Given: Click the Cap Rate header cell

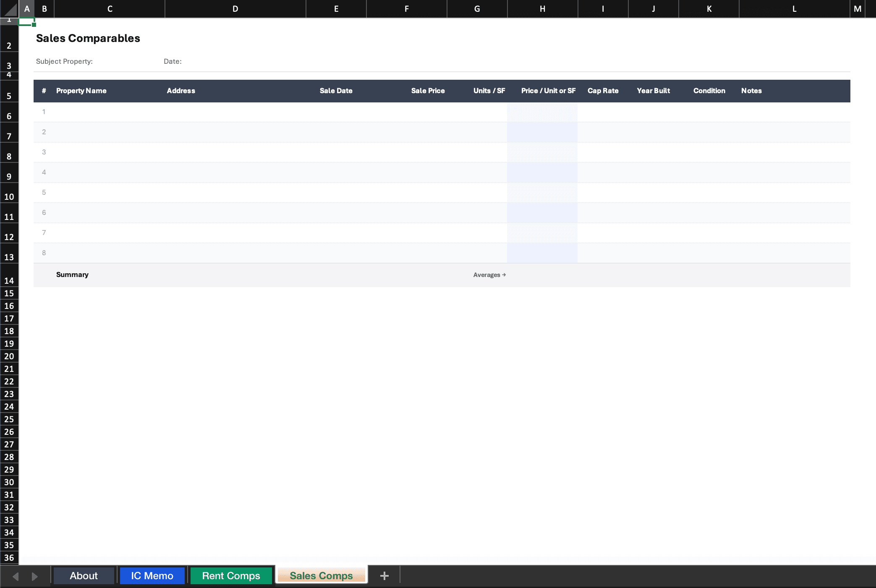Looking at the screenshot, I should pyautogui.click(x=603, y=91).
